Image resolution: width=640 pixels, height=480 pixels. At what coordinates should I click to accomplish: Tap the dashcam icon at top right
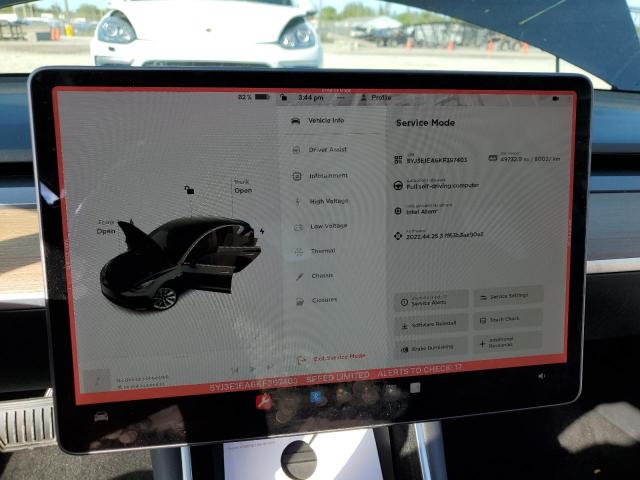tap(556, 99)
